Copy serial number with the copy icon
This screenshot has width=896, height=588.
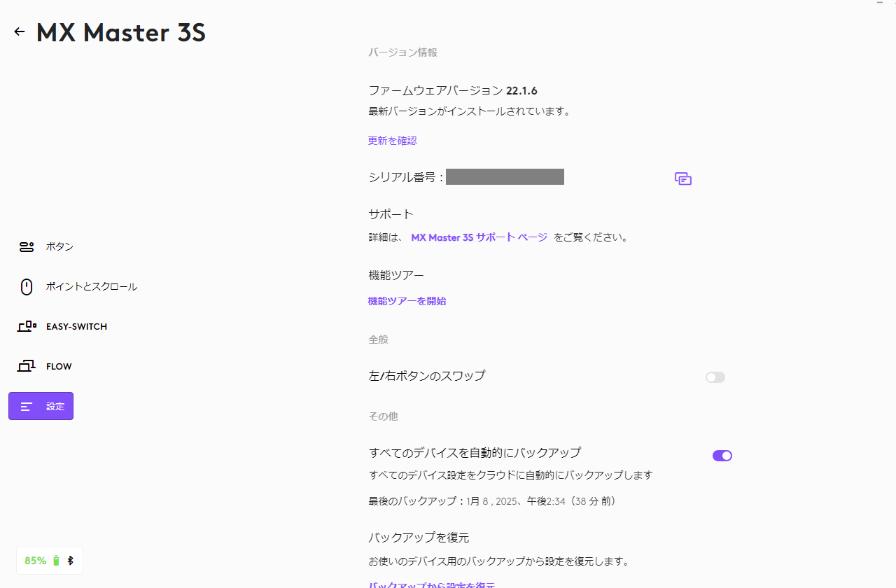[683, 178]
